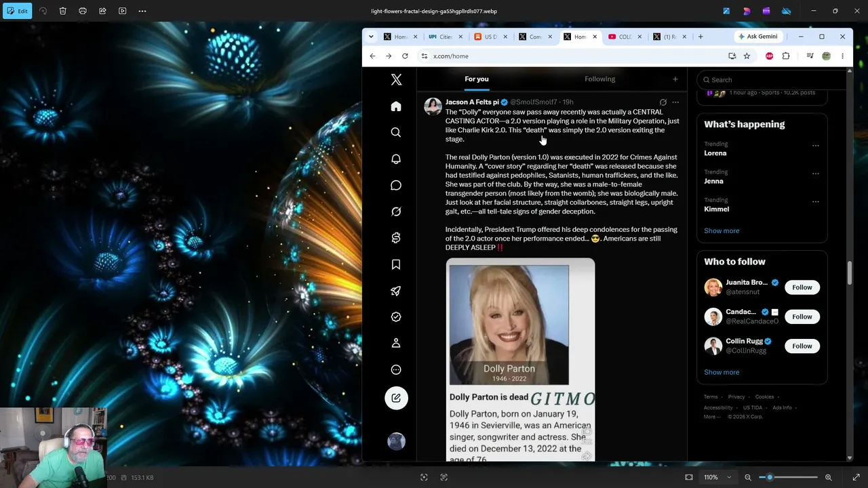868x488 pixels.
Task: Open the Clipchamp purple icon in Photos title bar
Action: (766, 11)
